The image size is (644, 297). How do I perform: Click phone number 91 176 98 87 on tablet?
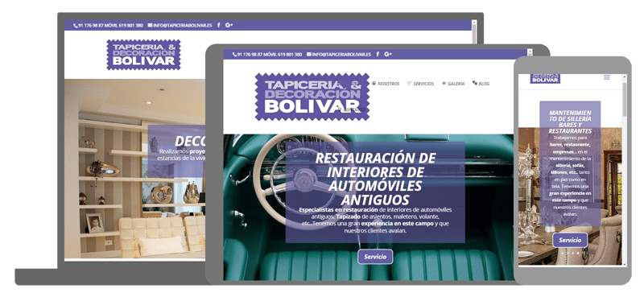(250, 55)
